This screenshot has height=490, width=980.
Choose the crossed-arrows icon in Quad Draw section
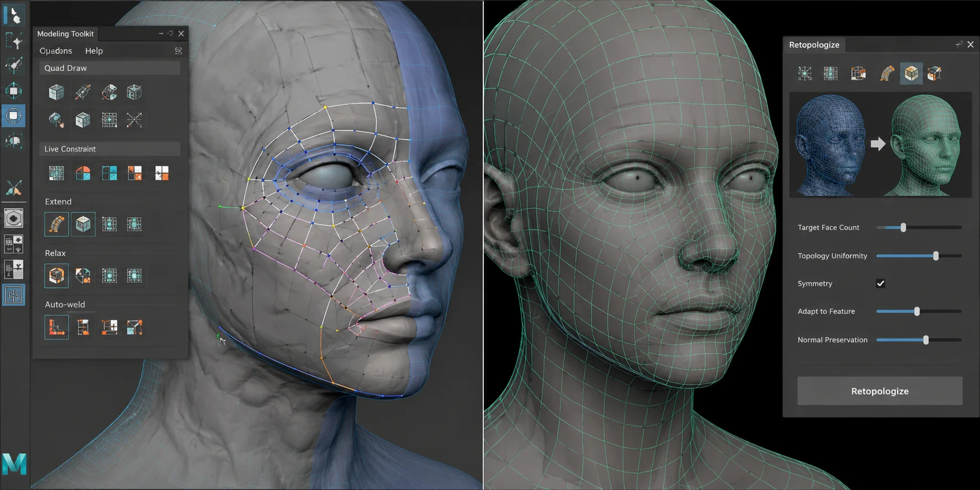pos(134,119)
